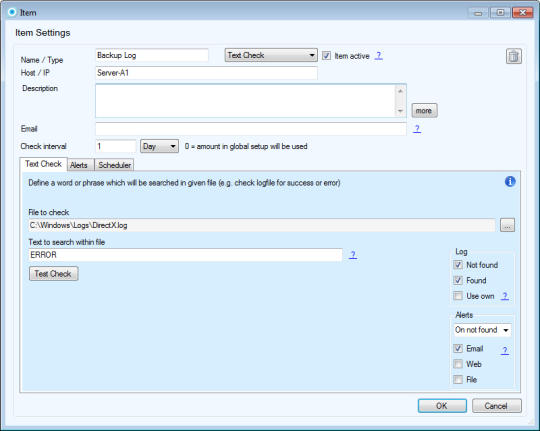Click the Description scrollbar up arrow
Viewport: 540px width, 431px height.
(x=400, y=91)
